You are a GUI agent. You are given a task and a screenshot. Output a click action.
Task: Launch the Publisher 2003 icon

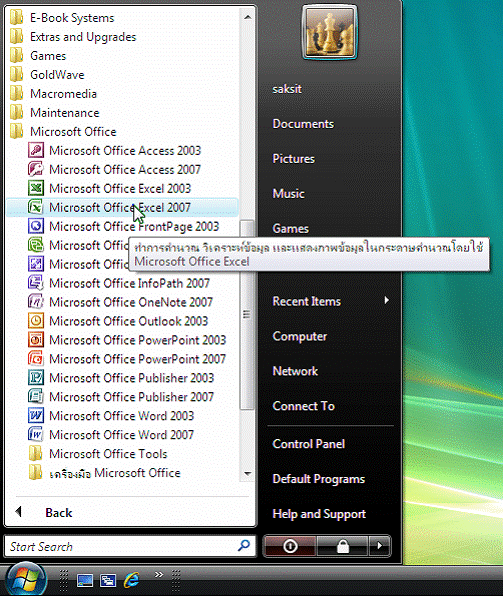coord(36,377)
